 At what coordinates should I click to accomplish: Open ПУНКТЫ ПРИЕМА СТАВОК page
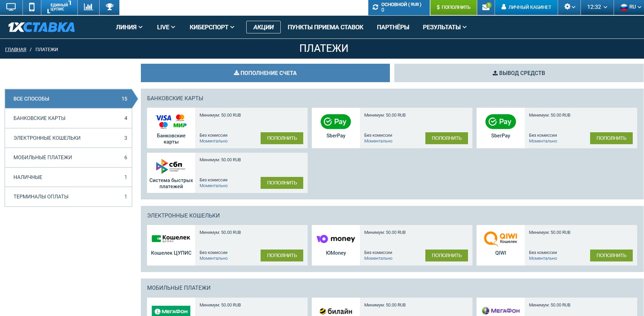325,27
